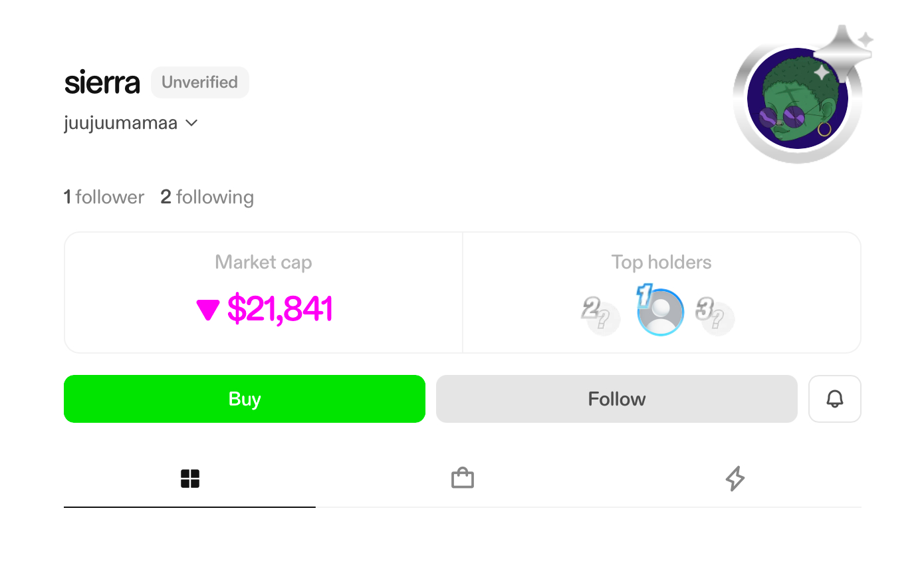
Task: Click the sierra profile name heading
Action: coord(102,83)
